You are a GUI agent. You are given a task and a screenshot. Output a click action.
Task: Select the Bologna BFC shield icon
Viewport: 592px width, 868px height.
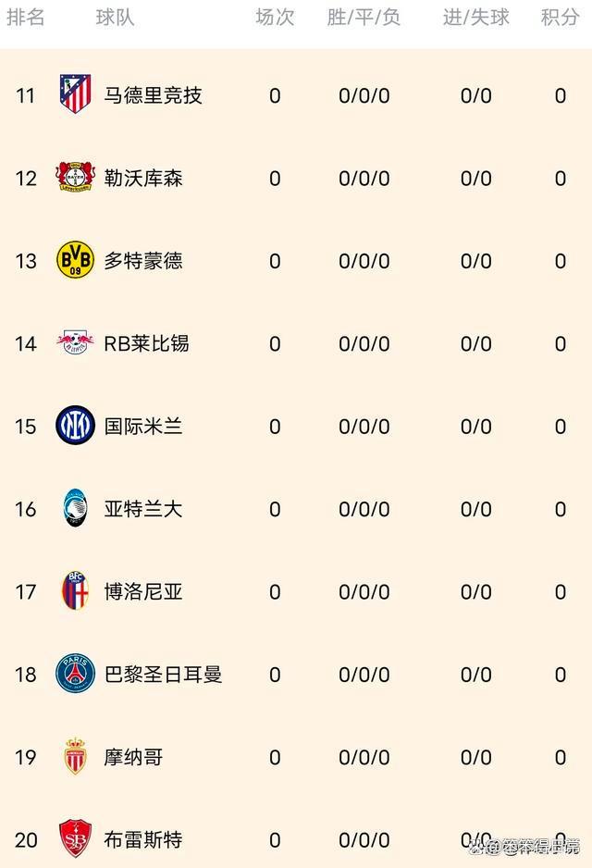click(75, 591)
